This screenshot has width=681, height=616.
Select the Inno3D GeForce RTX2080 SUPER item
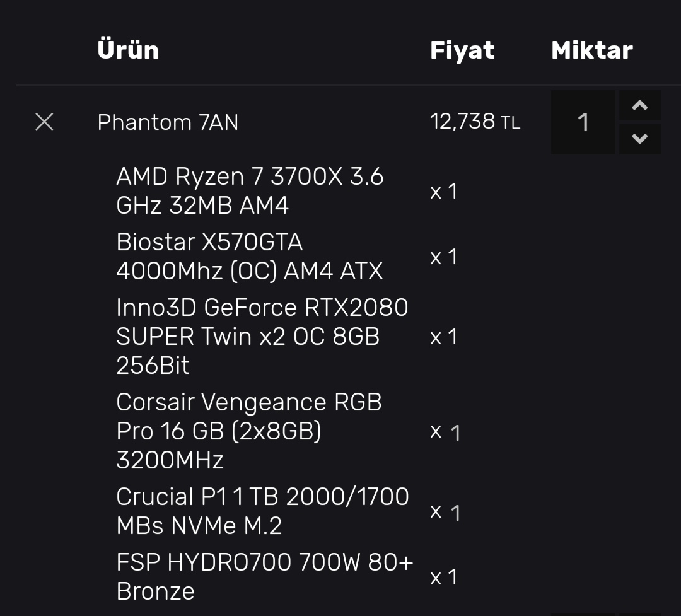[262, 337]
